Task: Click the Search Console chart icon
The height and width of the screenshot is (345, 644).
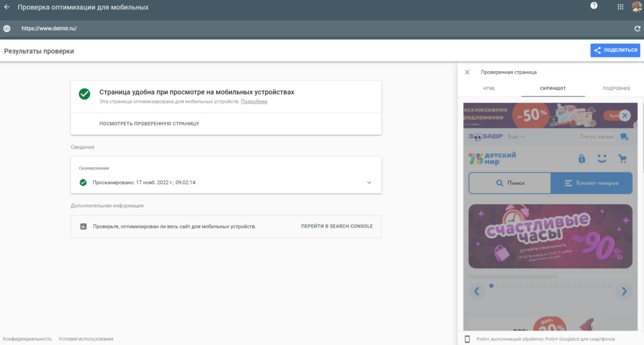Action: (x=84, y=226)
